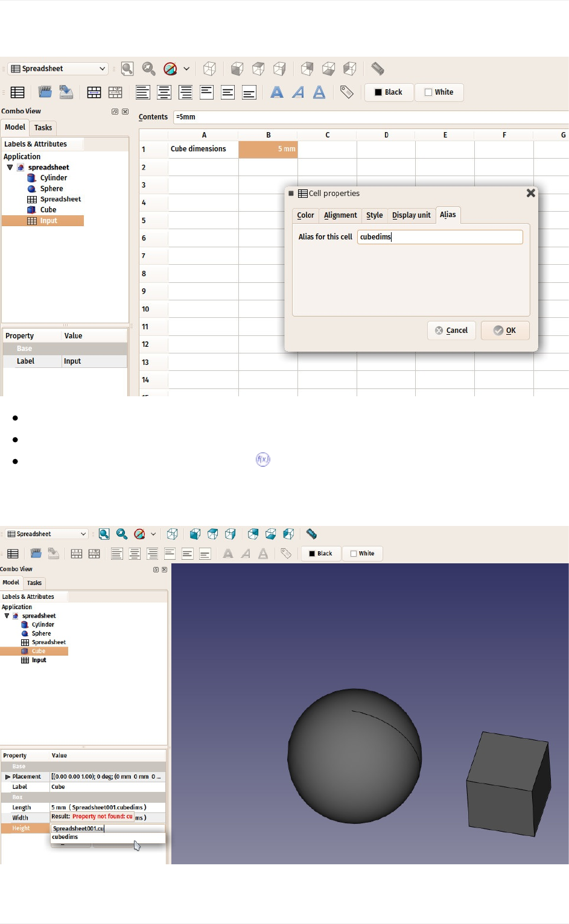Viewport: 569px width, 924px height.
Task: Merge cells icon in top screenshot toolbar
Action: coord(94,92)
